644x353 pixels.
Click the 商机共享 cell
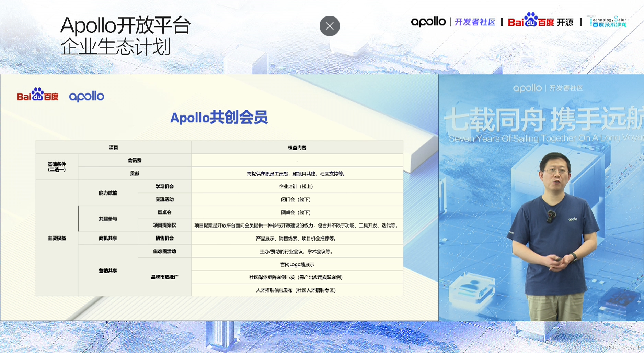(108, 238)
